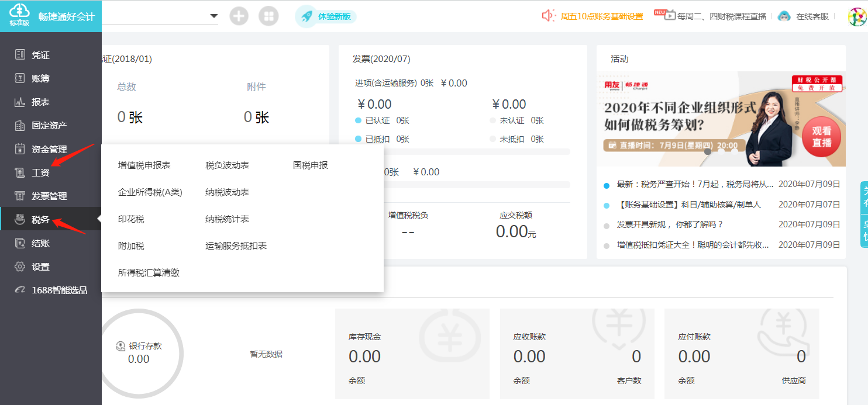Screen dimensions: 868x405
Task: Open the 账簿 ledger sidebar icon
Action: (x=20, y=78)
